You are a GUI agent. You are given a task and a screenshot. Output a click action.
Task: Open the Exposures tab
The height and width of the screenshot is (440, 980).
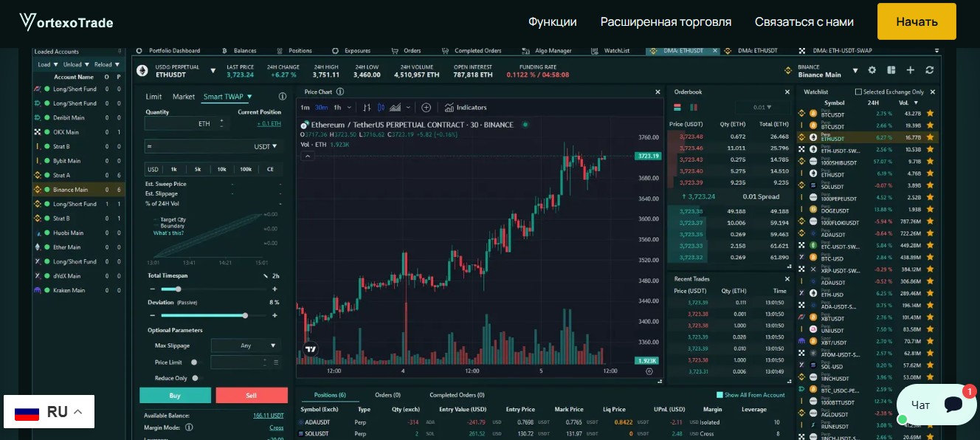tap(352, 51)
